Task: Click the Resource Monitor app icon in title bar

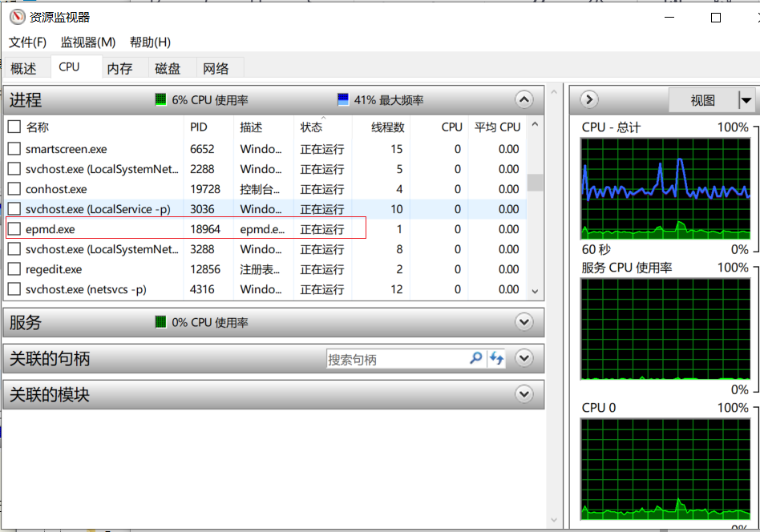Action: 18,16
